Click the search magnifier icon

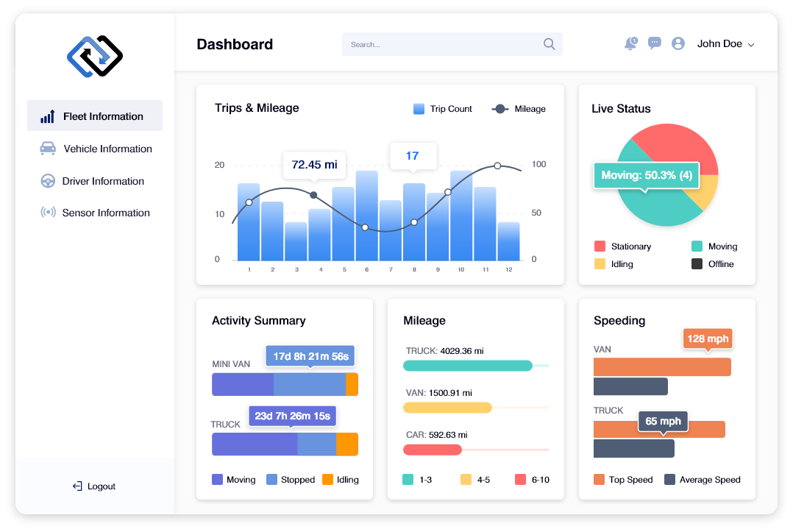(549, 44)
